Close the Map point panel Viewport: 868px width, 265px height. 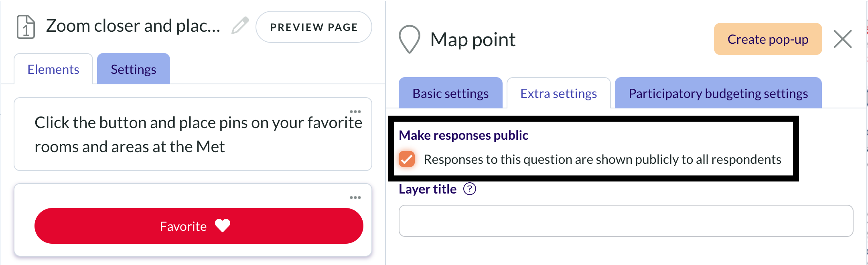843,39
